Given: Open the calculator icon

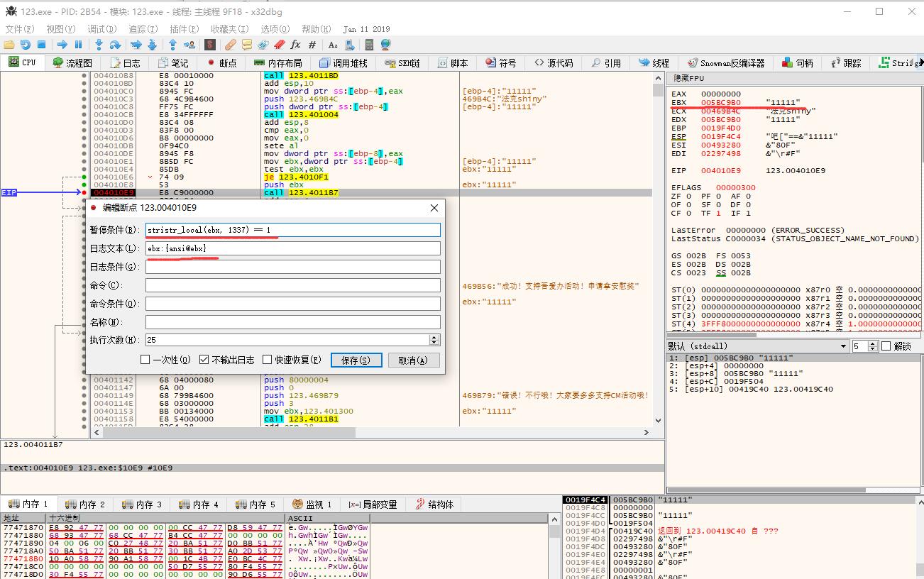Looking at the screenshot, I should pyautogui.click(x=370, y=45).
